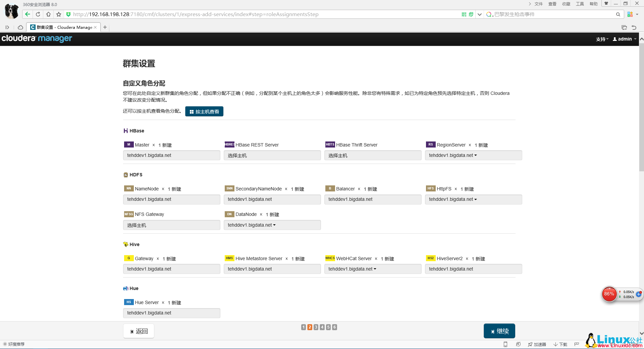This screenshot has width=644, height=349.
Task: Click the cloudera manager logo
Action: 37,39
